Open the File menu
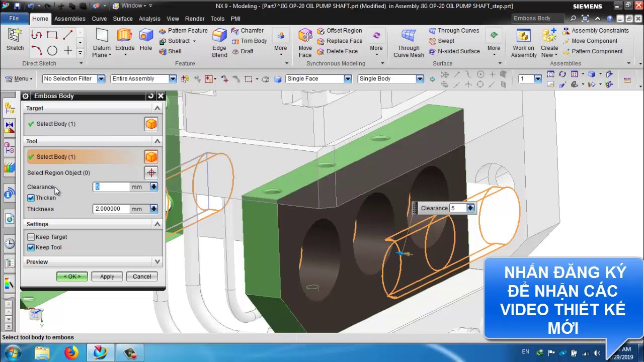 [x=14, y=19]
